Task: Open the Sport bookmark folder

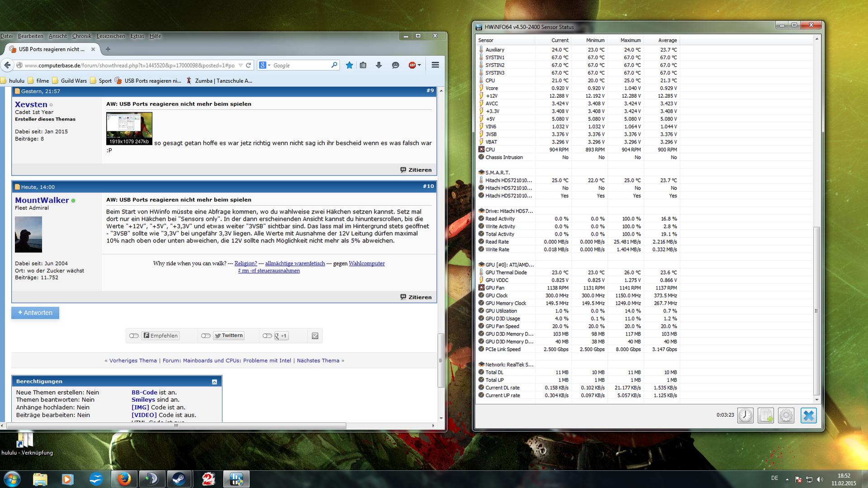Action: 101,81
